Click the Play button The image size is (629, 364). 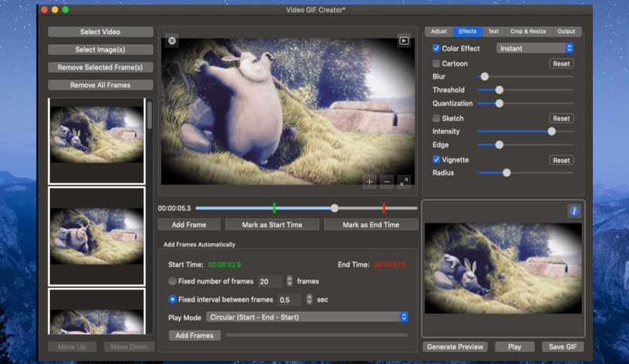click(x=515, y=347)
